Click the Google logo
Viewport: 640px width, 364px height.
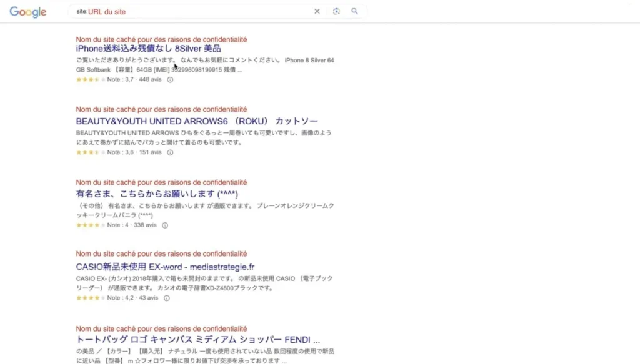point(27,12)
